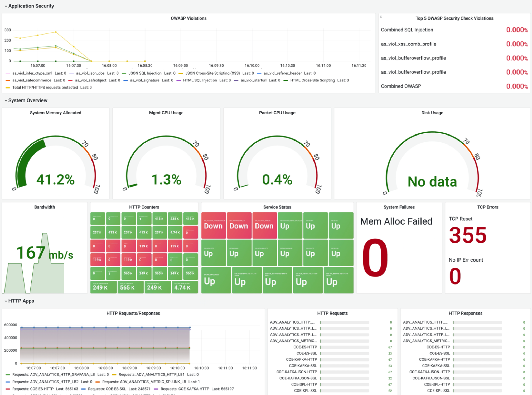Collapse the HTTP Apps row
The image size is (532, 395).
[x=19, y=301]
